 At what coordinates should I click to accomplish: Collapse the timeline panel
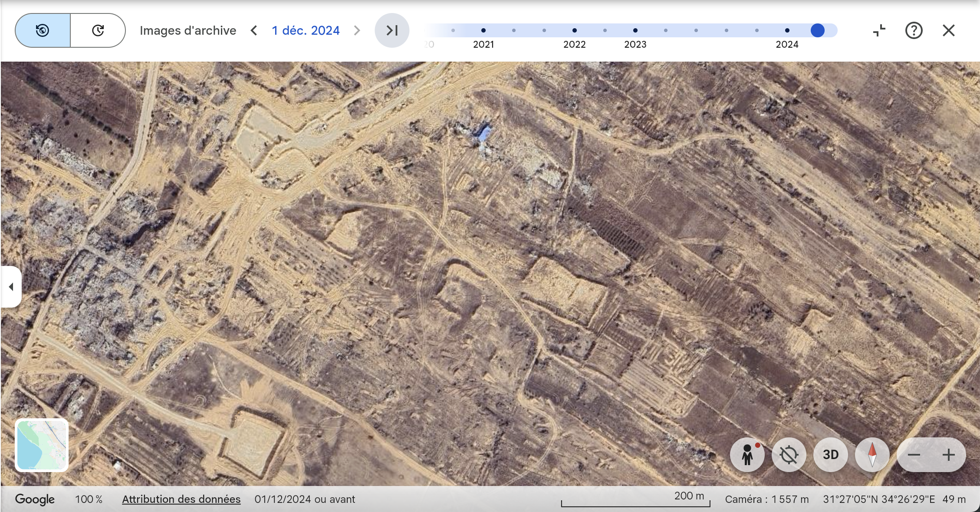pos(879,30)
